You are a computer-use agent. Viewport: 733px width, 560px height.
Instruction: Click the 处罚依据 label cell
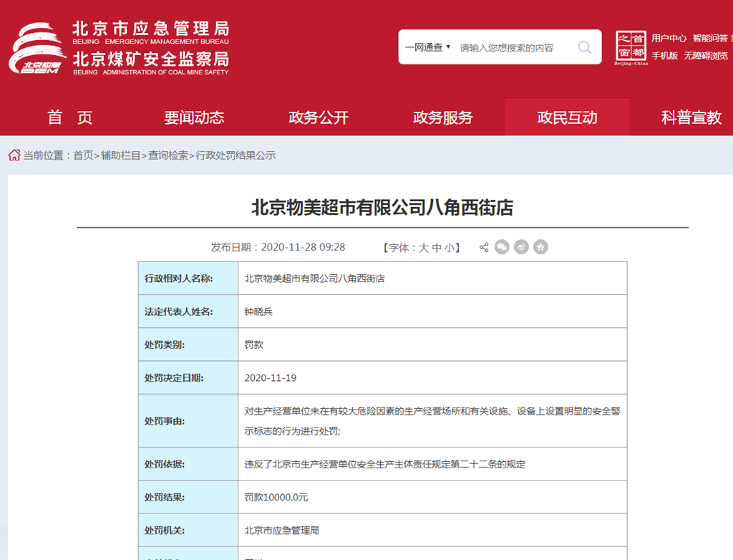click(x=188, y=464)
